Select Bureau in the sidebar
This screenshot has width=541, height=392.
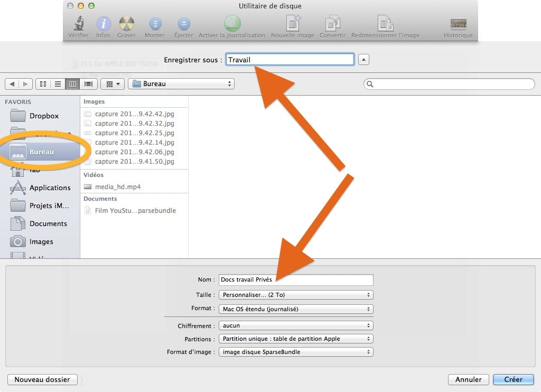(40, 152)
